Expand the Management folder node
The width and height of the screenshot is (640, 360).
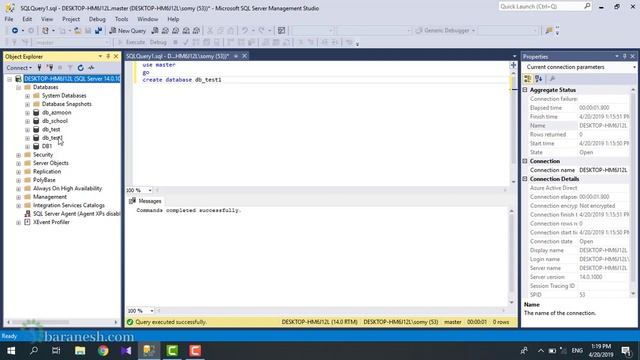coord(18,197)
